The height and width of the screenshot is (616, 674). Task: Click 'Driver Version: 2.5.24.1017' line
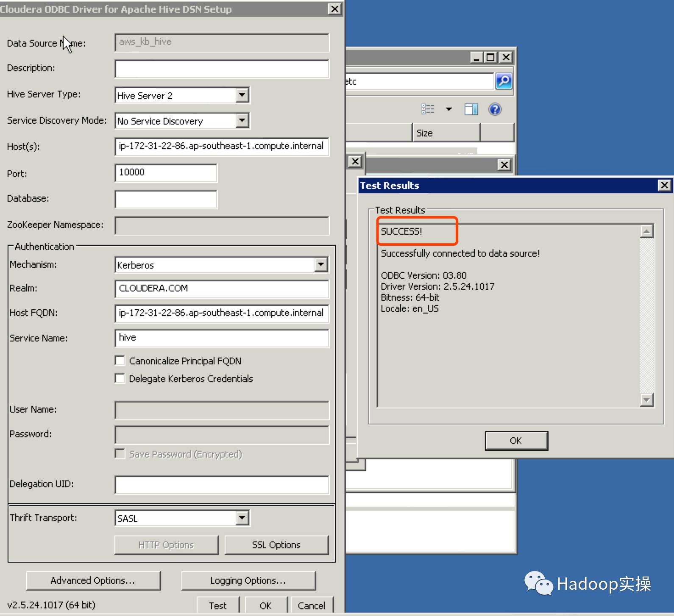(x=437, y=286)
